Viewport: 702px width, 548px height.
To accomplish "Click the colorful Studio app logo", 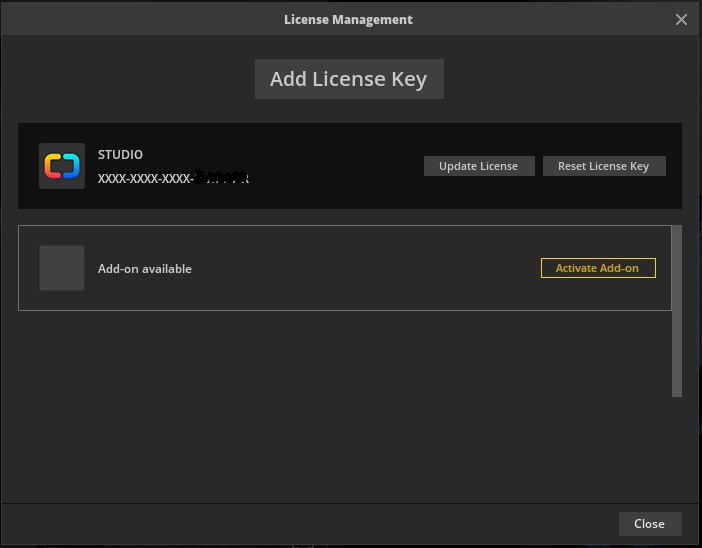I will click(x=61, y=166).
